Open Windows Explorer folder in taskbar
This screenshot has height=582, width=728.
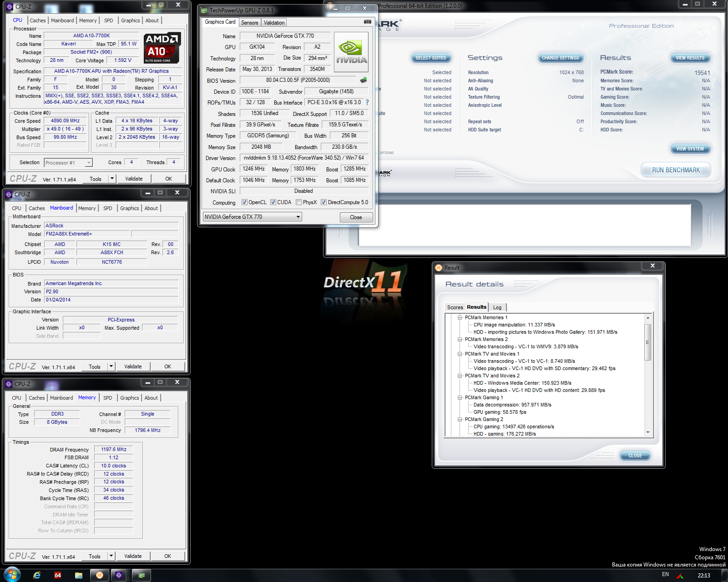point(79,575)
